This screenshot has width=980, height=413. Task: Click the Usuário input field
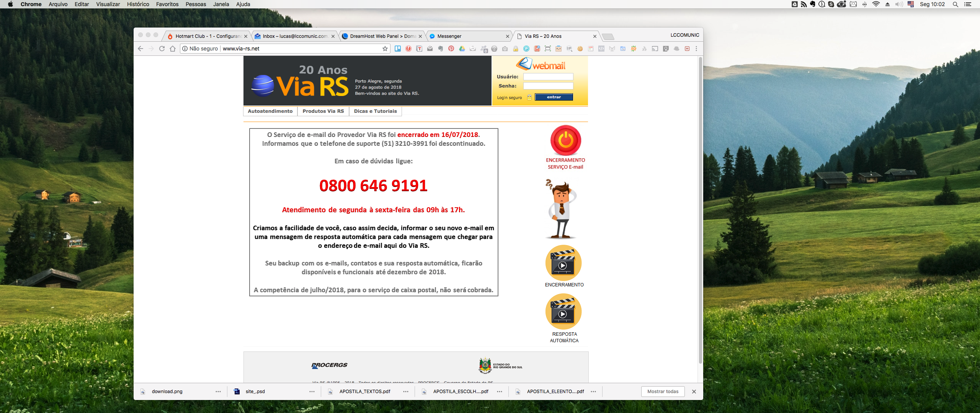(x=548, y=77)
